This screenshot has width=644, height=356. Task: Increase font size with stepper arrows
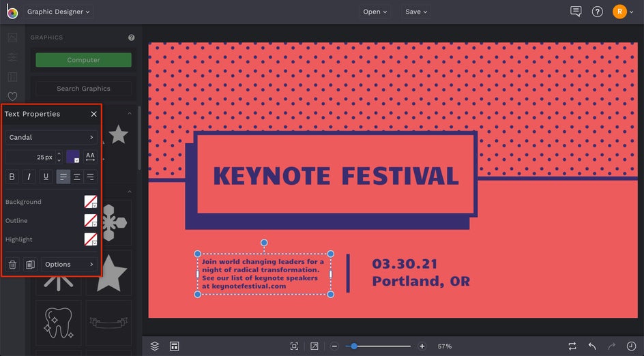[x=59, y=153]
